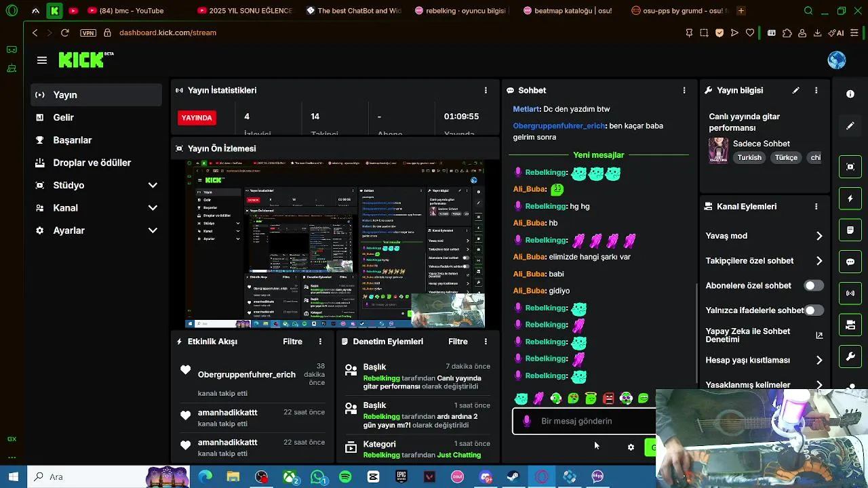Open the Yapay Zeka ile Sohbet Denetimi external link
The width and height of the screenshot is (868, 488).
tap(819, 335)
